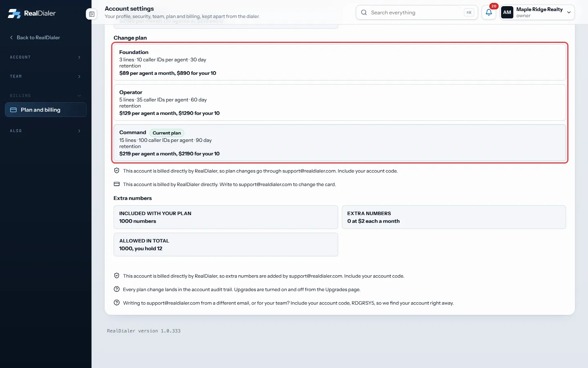This screenshot has height=368, width=588.
Task: Click the $219 per agent a month price
Action: pyautogui.click(x=169, y=154)
